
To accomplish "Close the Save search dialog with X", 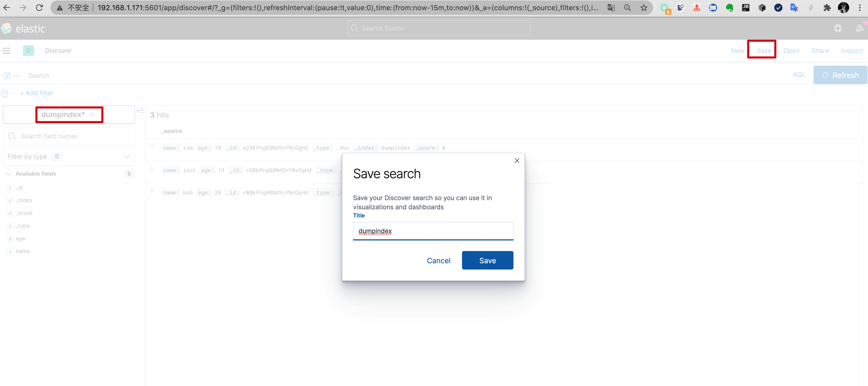I will (x=517, y=161).
